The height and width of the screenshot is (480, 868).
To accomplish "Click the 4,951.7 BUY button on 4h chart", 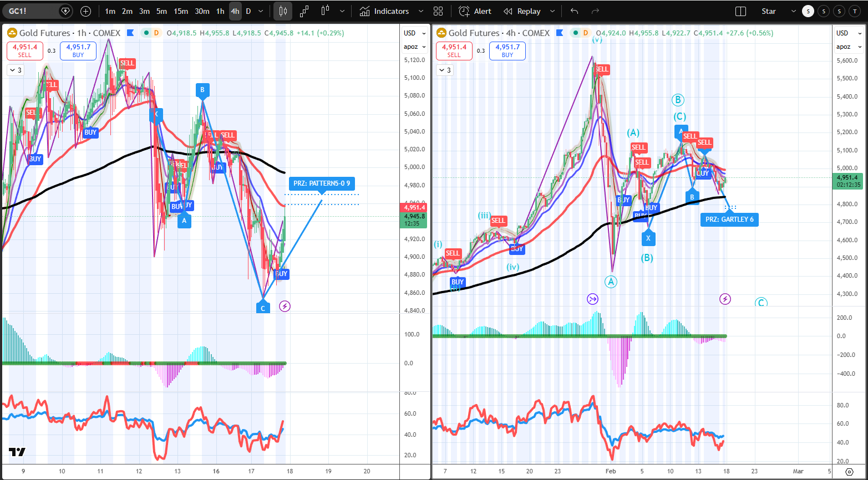I will (507, 51).
